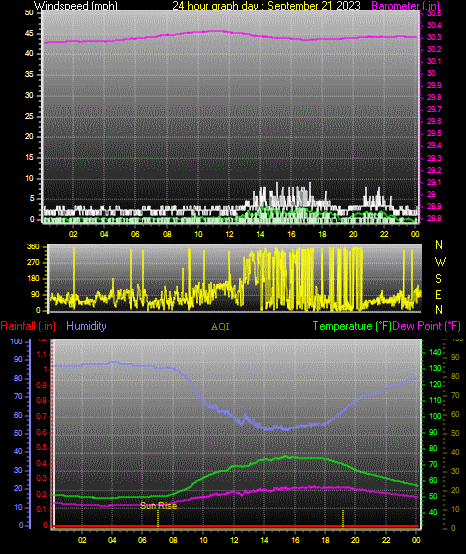The width and height of the screenshot is (466, 554).
Task: Click the 45 windspeed axis value
Action: click(x=29, y=34)
